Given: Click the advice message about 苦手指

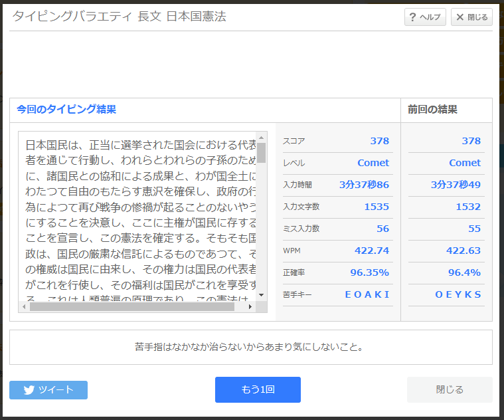Looking at the screenshot, I should [x=250, y=347].
